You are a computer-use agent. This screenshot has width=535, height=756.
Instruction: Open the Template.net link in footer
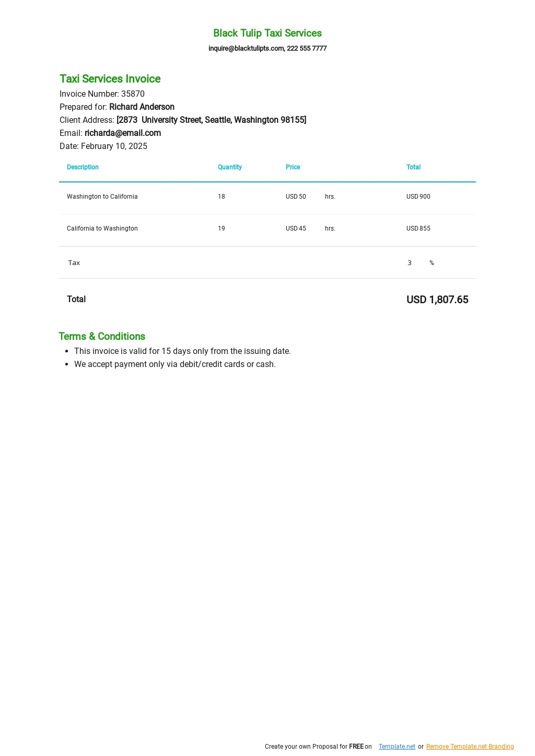click(397, 747)
